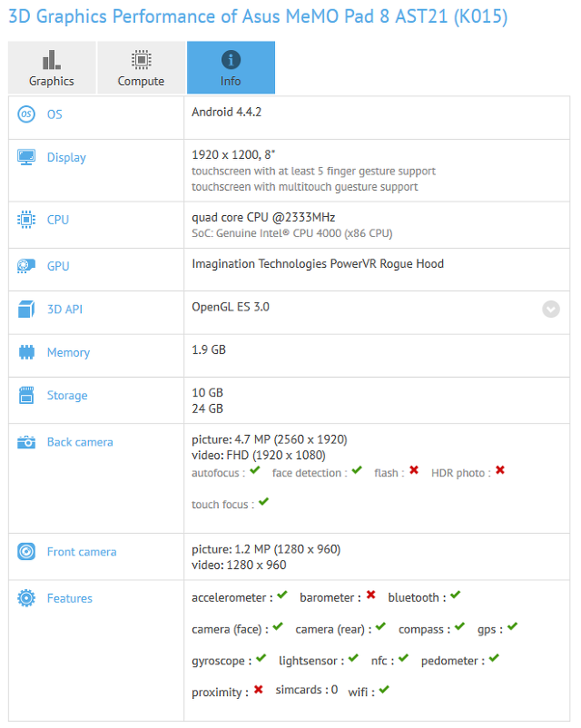The width and height of the screenshot is (581, 728).
Task: Click the 3D API label
Action: pyautogui.click(x=64, y=310)
